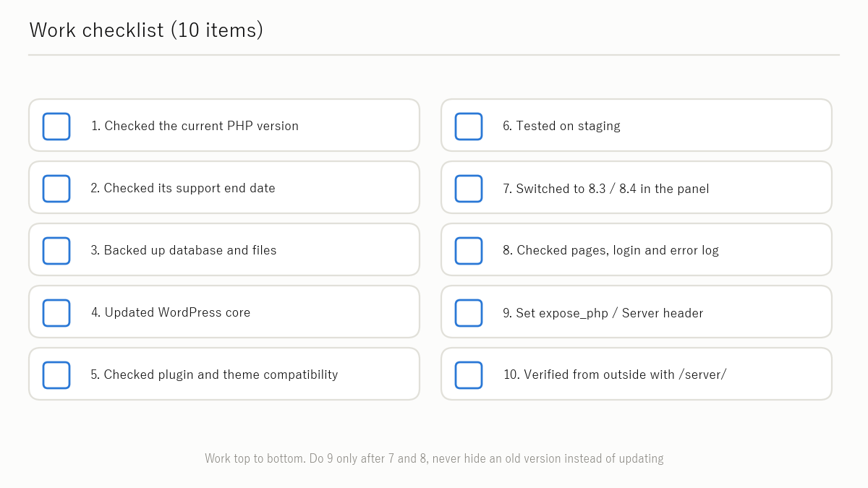Screen dimensions: 868x488
Task: Toggle the 'Updated WordPress core' checkbox
Action: 56,312
